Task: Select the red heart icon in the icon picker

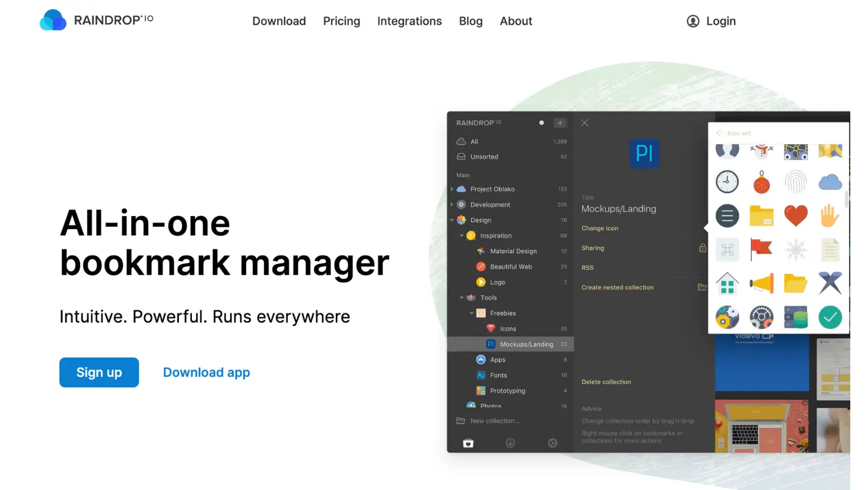Action: point(795,215)
